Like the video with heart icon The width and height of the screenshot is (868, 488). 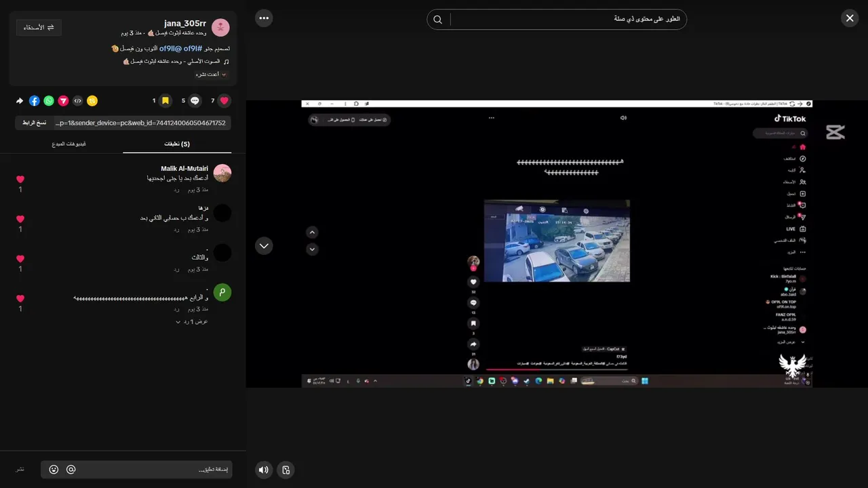(224, 101)
